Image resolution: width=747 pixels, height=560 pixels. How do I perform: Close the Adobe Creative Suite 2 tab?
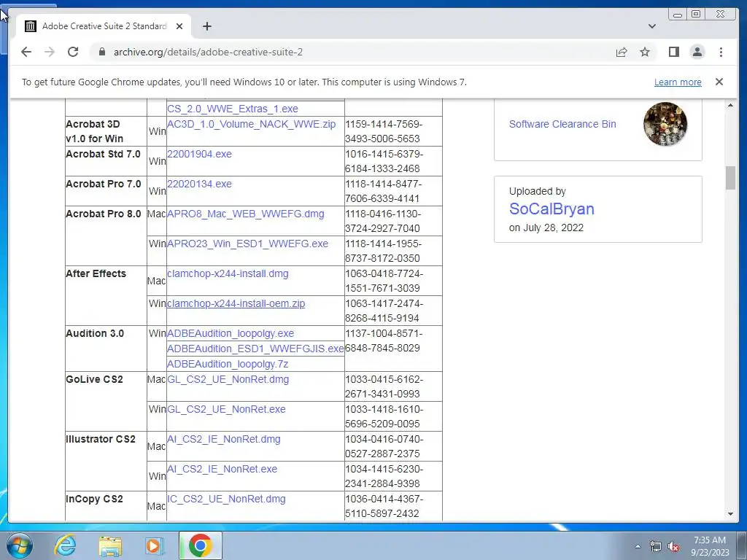pos(179,26)
